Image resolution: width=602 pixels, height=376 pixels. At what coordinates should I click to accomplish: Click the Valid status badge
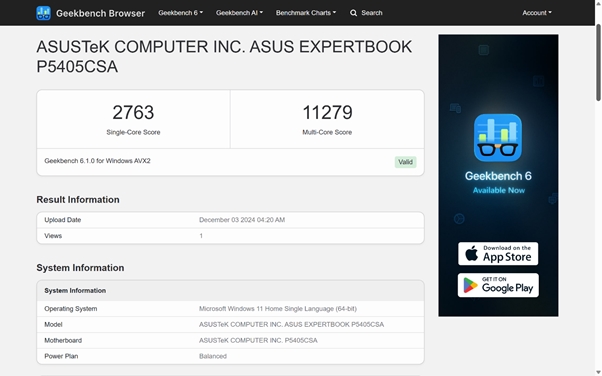(405, 162)
